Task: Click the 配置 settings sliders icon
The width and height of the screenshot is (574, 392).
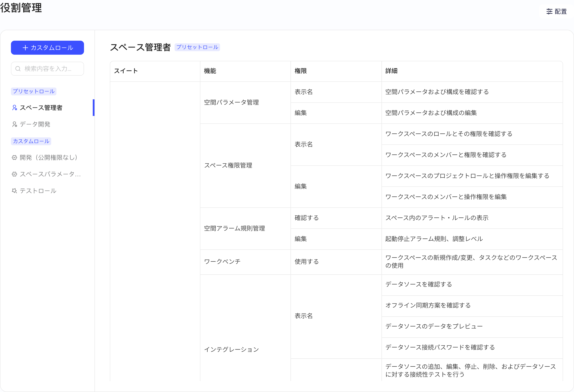Action: pos(549,11)
